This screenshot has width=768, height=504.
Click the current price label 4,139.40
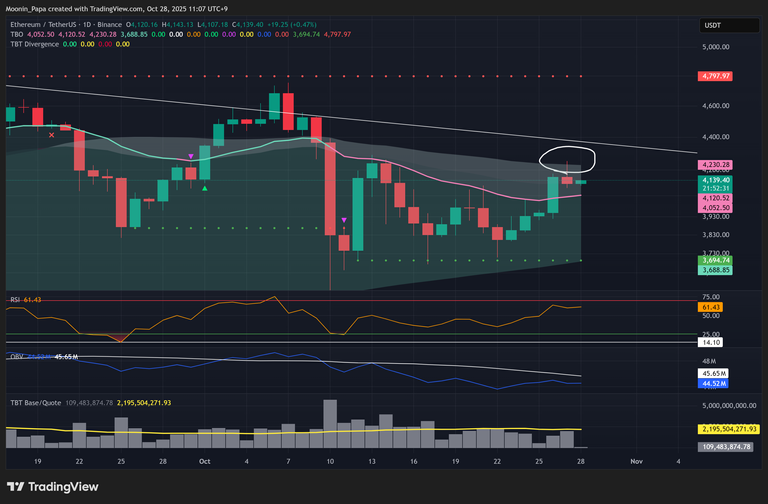click(x=716, y=179)
